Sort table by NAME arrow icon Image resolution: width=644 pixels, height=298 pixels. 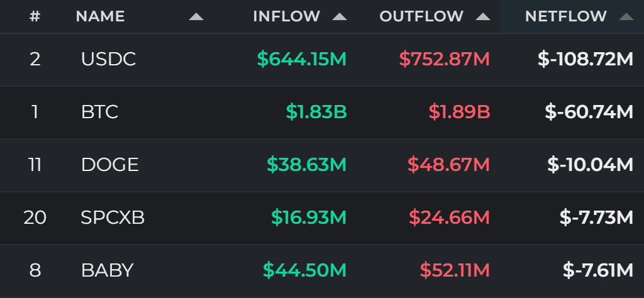click(x=196, y=17)
